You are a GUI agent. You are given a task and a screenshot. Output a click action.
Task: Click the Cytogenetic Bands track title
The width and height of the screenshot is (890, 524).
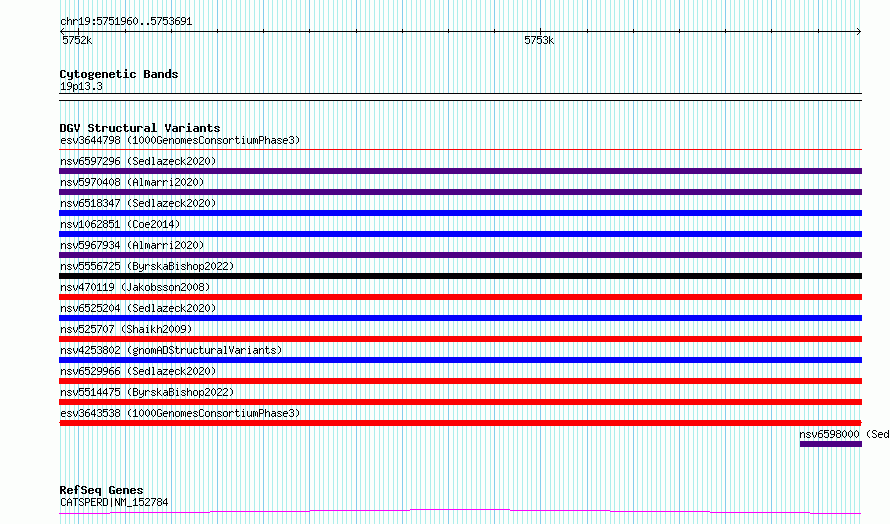coord(119,74)
